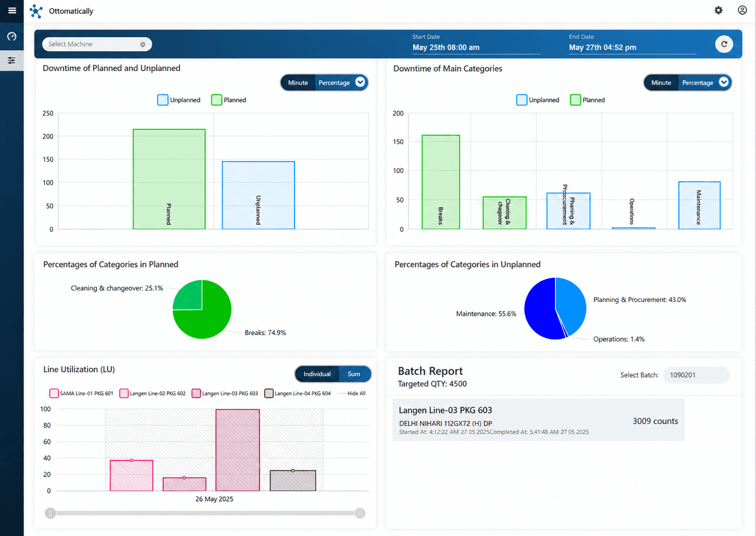
Task: Open the dashboard gauge sidebar icon
Action: [x=12, y=37]
